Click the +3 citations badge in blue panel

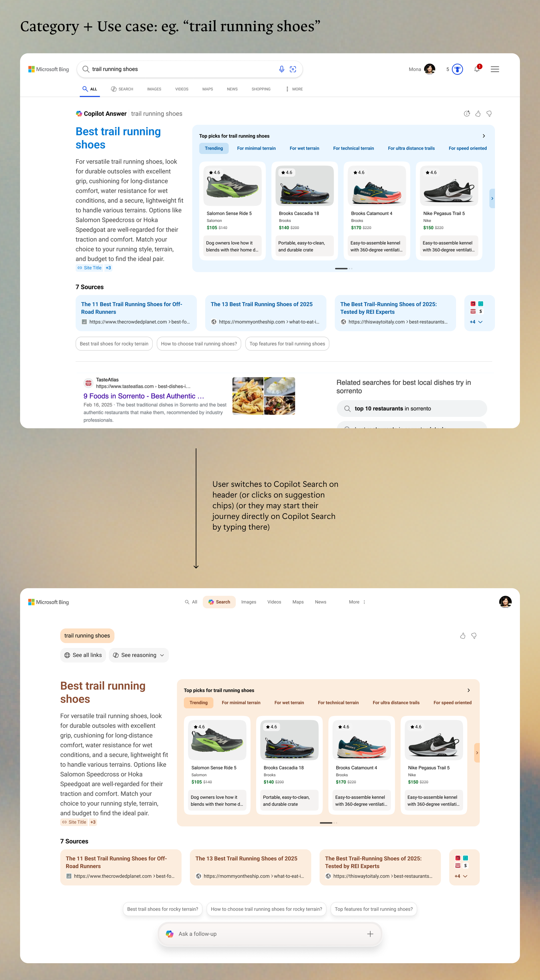click(x=109, y=268)
